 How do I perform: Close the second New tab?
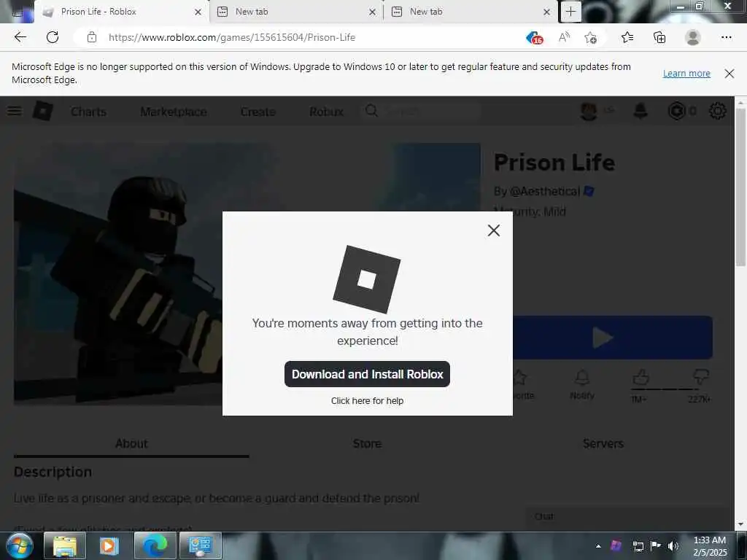[x=547, y=12]
